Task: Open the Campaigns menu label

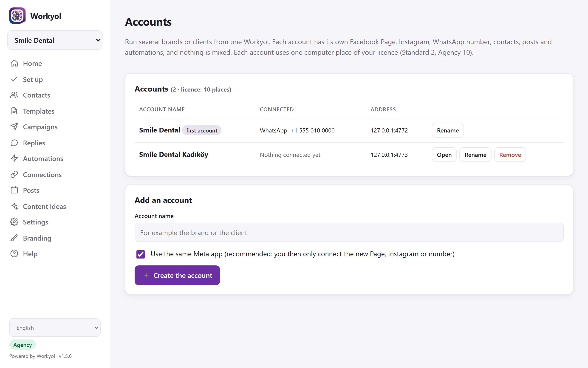Action: (40, 127)
